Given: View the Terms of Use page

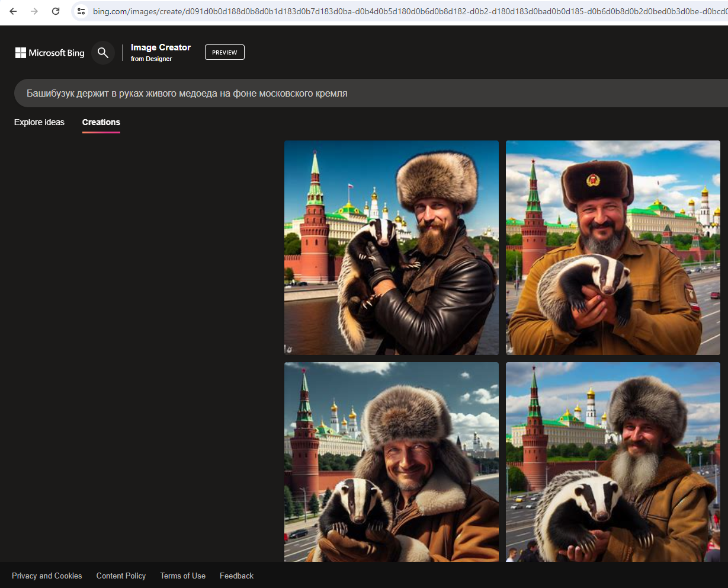Looking at the screenshot, I should (182, 576).
